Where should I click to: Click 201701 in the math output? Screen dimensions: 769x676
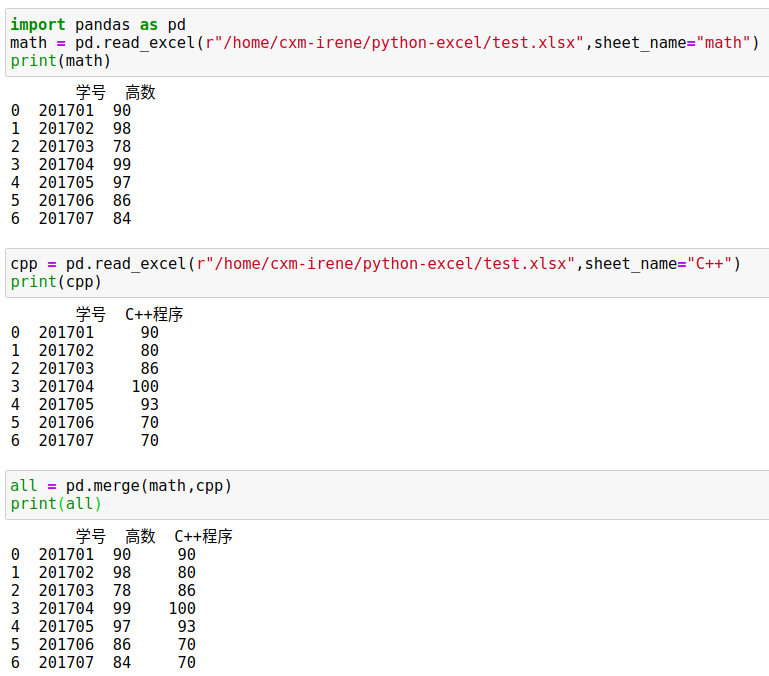coord(66,110)
